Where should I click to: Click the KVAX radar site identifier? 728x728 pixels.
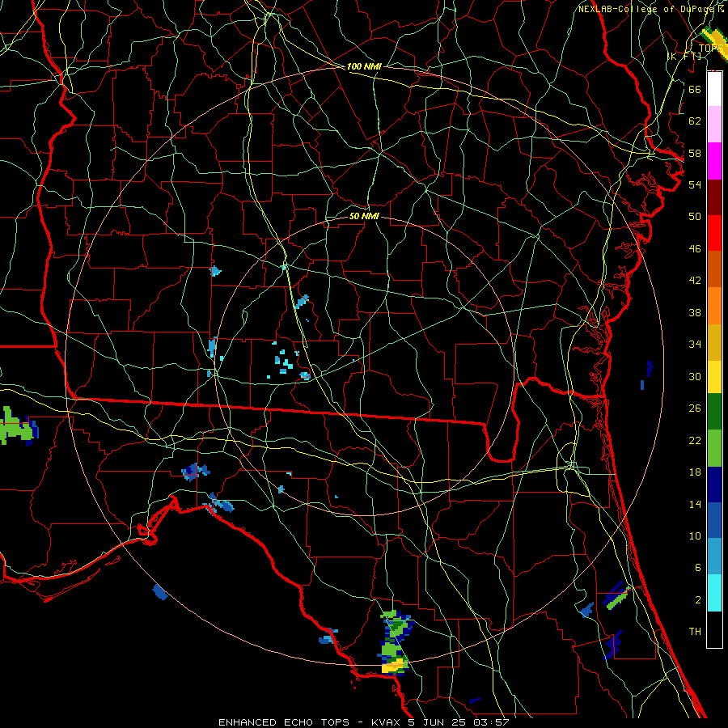click(387, 722)
